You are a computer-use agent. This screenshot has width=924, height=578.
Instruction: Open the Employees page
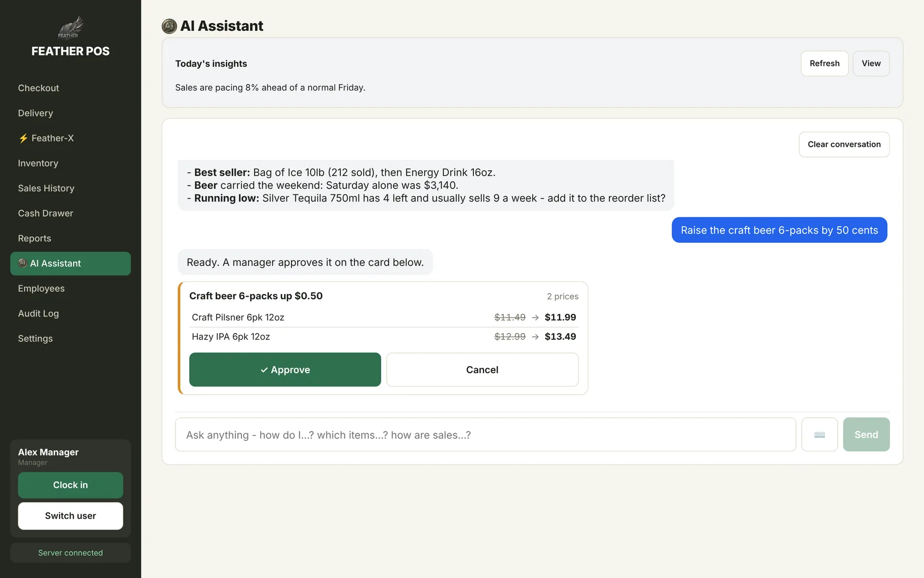[70, 288]
